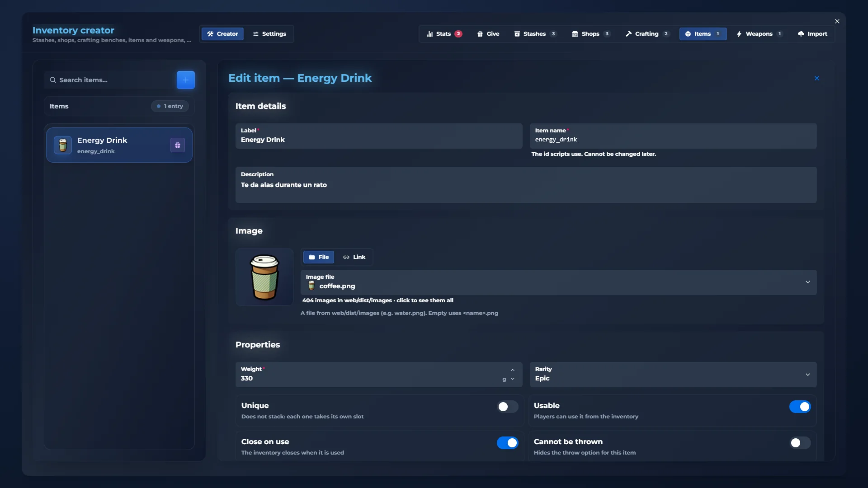Toggle the Unique switch
Image resolution: width=868 pixels, height=488 pixels.
508,407
